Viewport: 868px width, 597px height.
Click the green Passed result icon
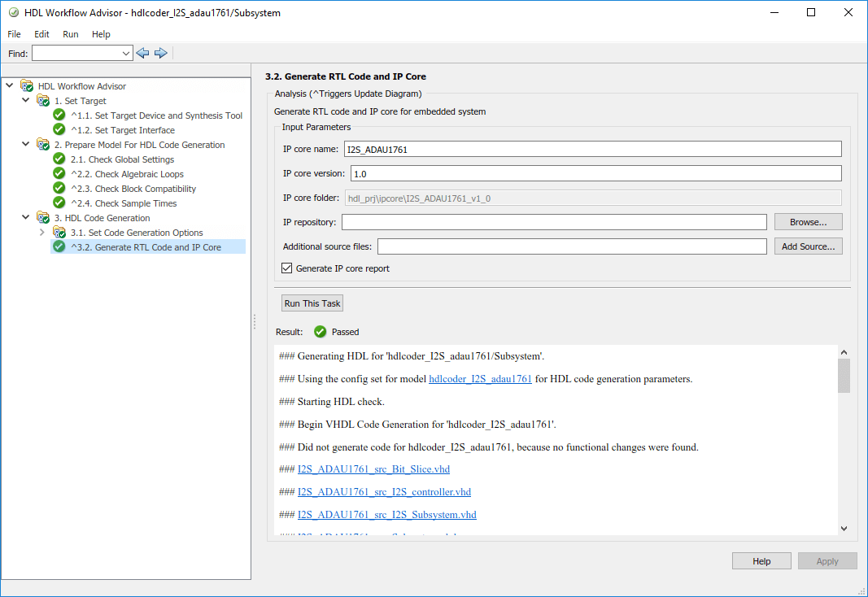tap(321, 332)
